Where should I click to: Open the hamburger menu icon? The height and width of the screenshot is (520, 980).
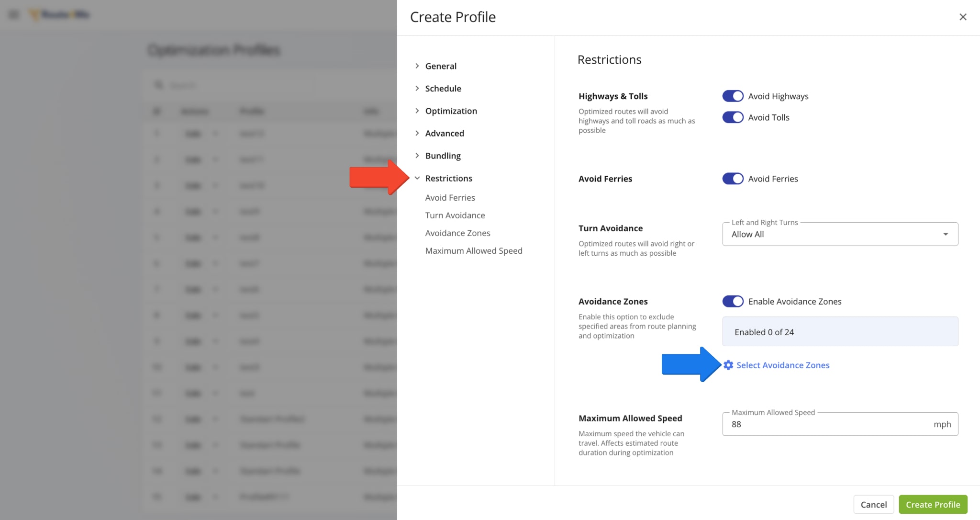click(x=14, y=15)
